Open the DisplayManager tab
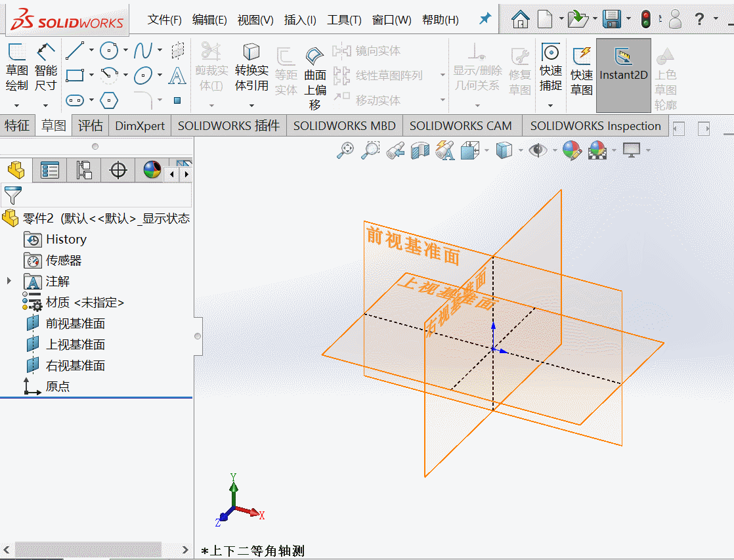Viewport: 734px width, 560px height. (152, 169)
